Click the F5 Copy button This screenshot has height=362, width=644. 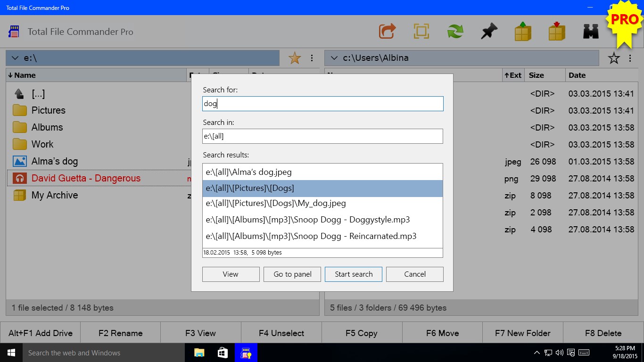click(x=362, y=333)
